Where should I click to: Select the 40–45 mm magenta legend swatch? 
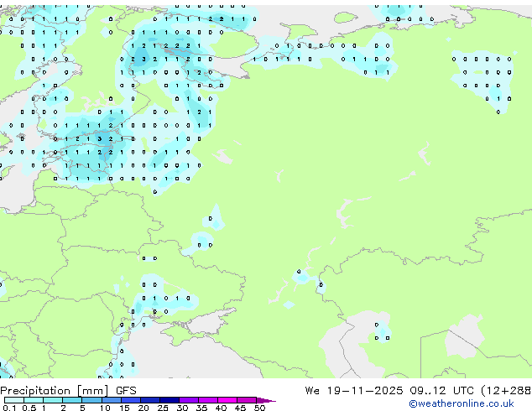(227, 400)
